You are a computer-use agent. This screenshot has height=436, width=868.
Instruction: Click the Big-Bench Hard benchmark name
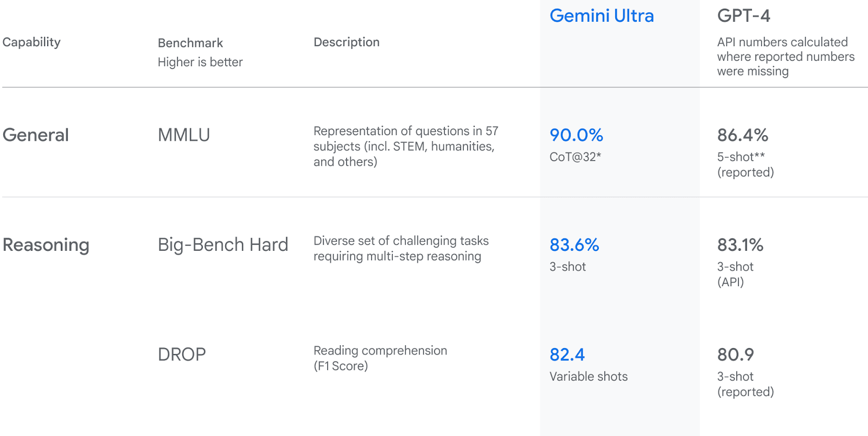tap(223, 245)
